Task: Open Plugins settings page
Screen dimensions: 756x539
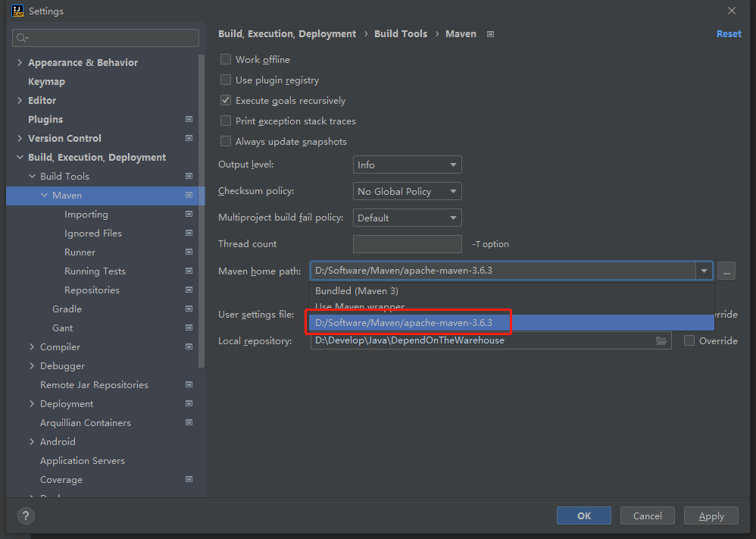Action: [45, 119]
